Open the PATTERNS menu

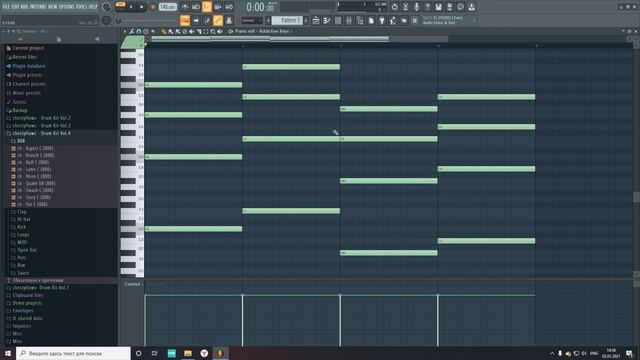pos(38,7)
